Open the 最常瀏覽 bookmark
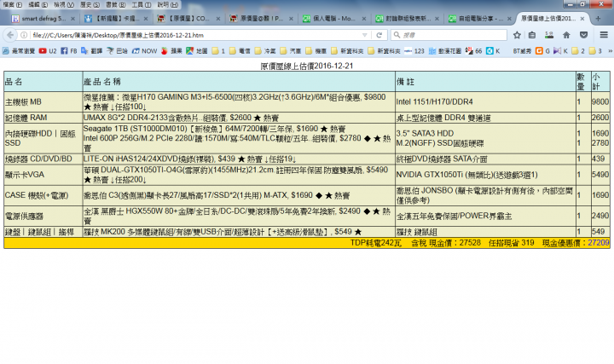Viewport: 614px width, 364px height. [19, 51]
